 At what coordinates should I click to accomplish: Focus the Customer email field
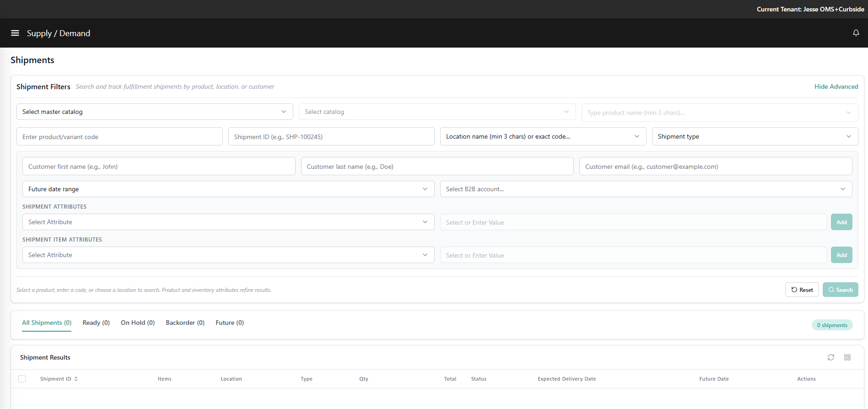716,166
